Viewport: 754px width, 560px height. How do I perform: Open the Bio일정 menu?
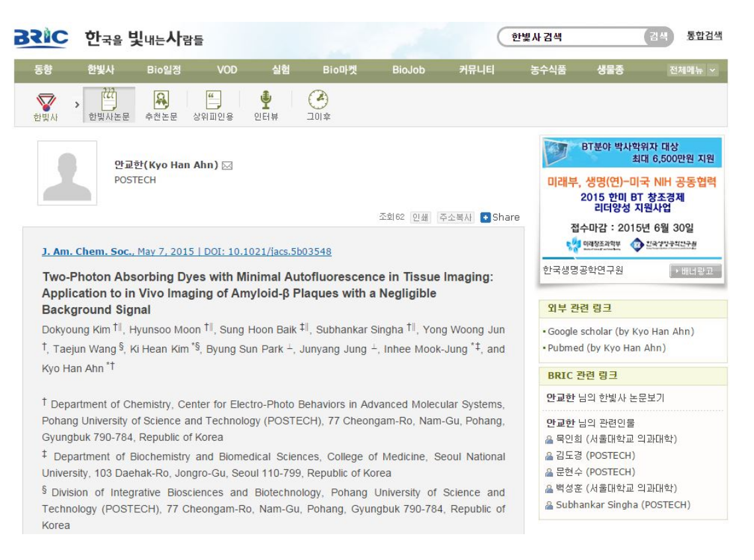pos(164,70)
